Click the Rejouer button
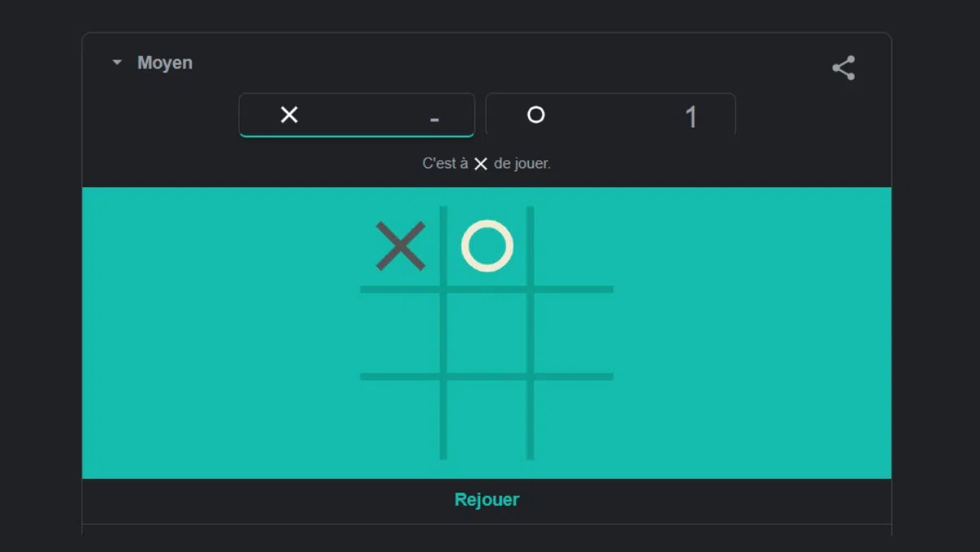 coord(487,500)
